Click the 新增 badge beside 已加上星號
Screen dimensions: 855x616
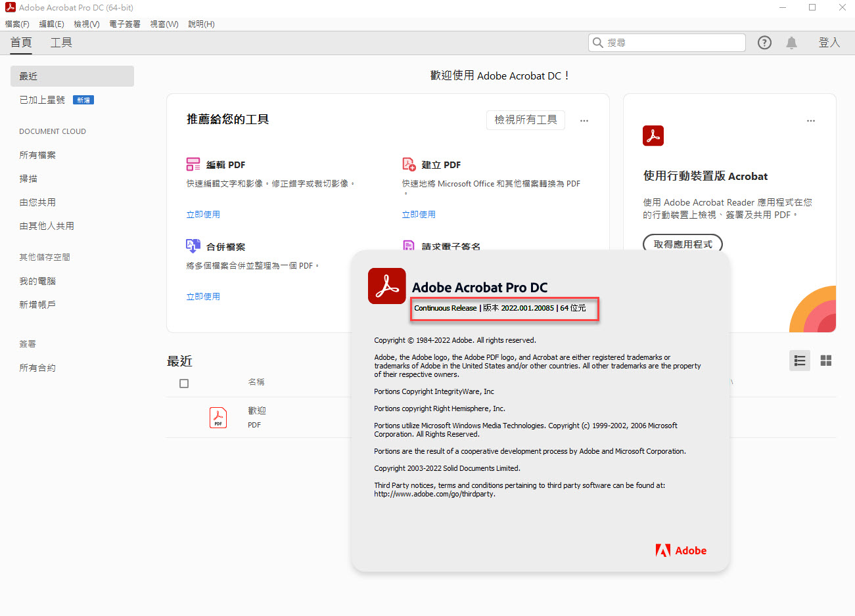83,100
